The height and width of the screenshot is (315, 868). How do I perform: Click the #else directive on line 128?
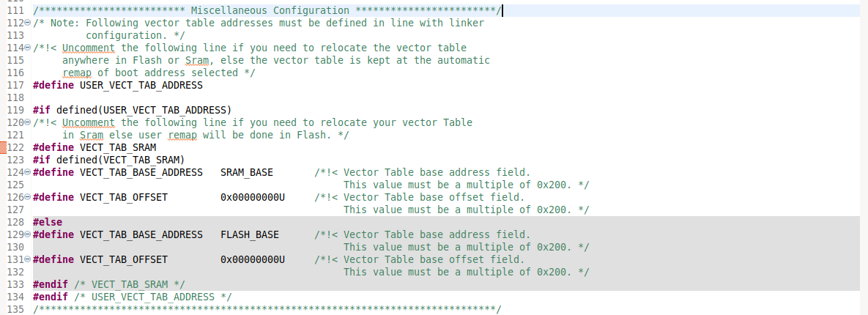[48, 223]
